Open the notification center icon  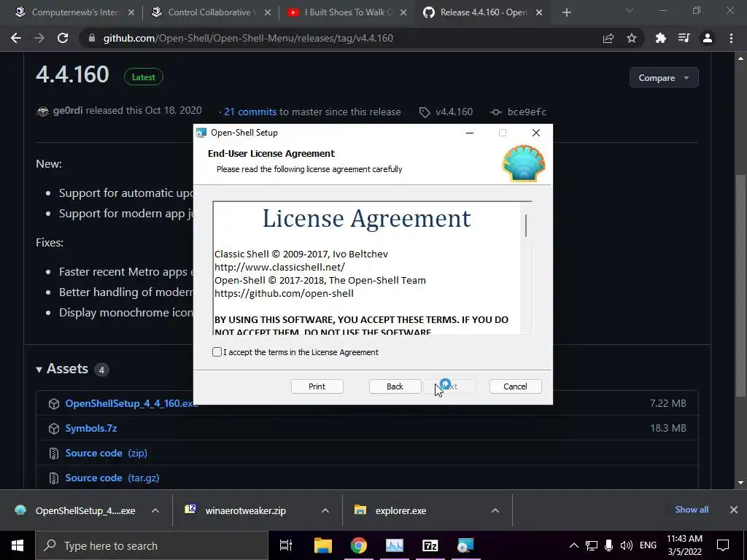723,545
